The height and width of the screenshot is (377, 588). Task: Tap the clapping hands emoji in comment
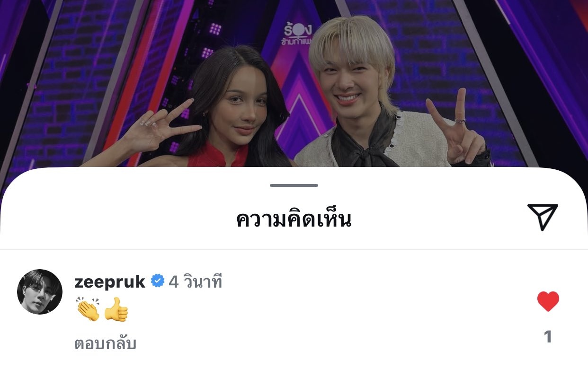tap(88, 310)
